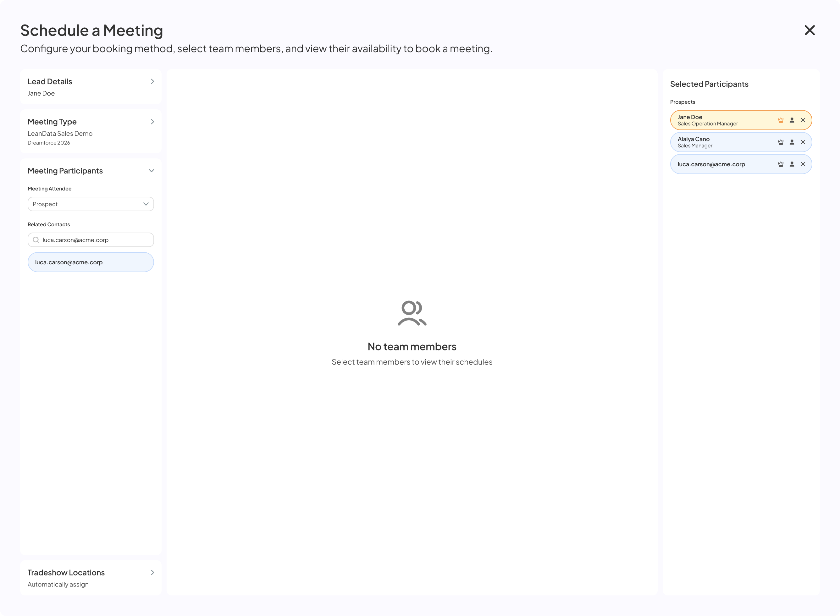840x616 pixels.
Task: Expand the Tradeshow Locations section
Action: pyautogui.click(x=152, y=572)
